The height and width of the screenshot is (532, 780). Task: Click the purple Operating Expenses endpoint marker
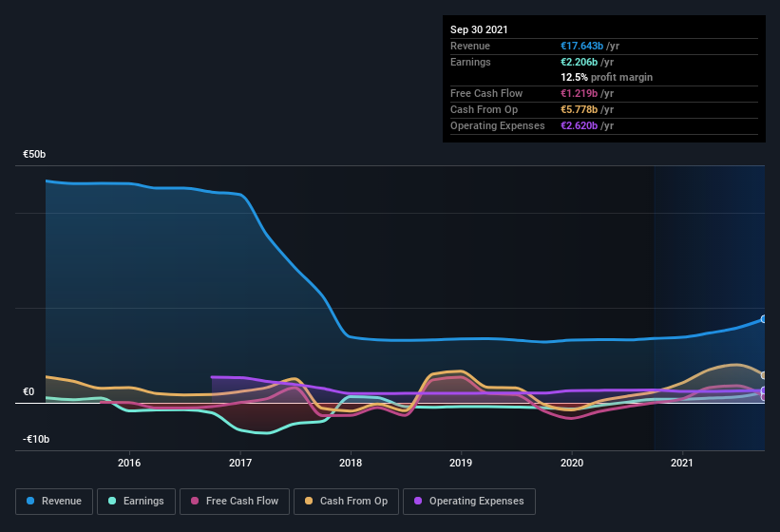[764, 390]
